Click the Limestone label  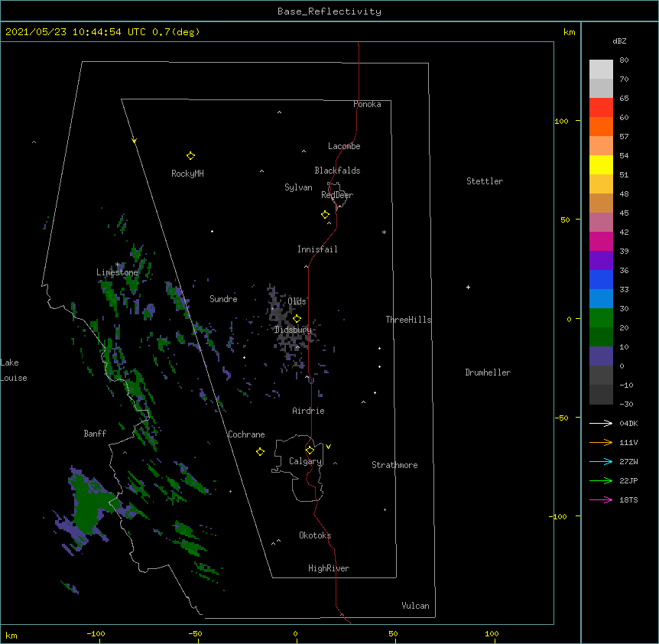117,272
